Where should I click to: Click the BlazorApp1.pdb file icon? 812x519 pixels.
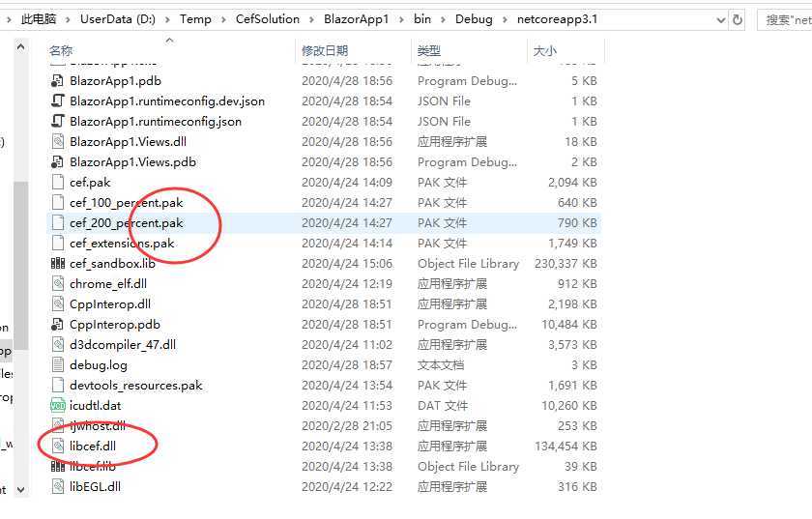(x=57, y=81)
